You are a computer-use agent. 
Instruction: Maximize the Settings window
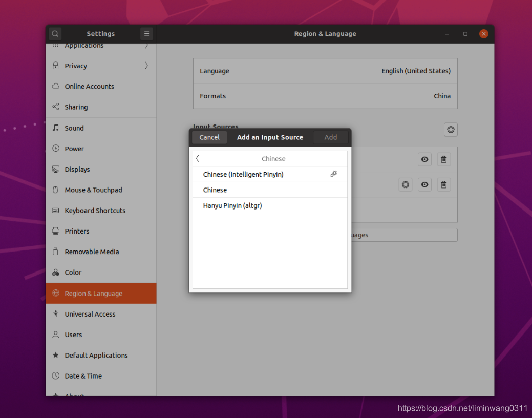(465, 34)
